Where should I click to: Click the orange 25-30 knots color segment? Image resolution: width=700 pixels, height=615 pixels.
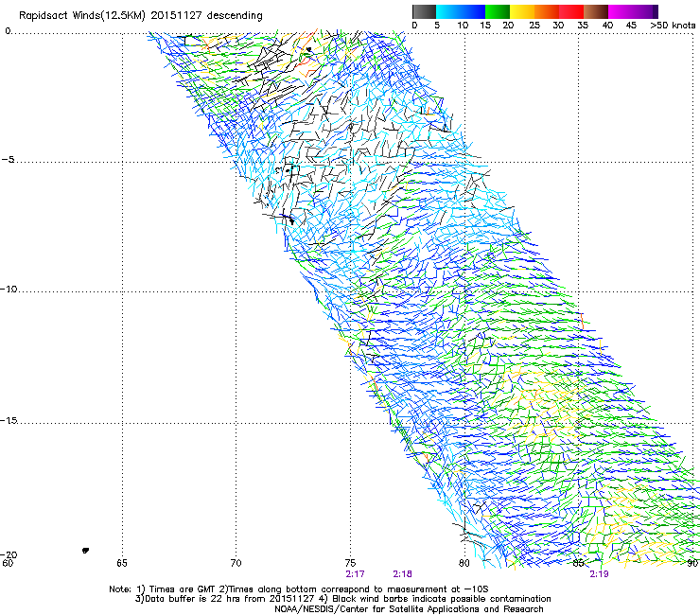547,11
